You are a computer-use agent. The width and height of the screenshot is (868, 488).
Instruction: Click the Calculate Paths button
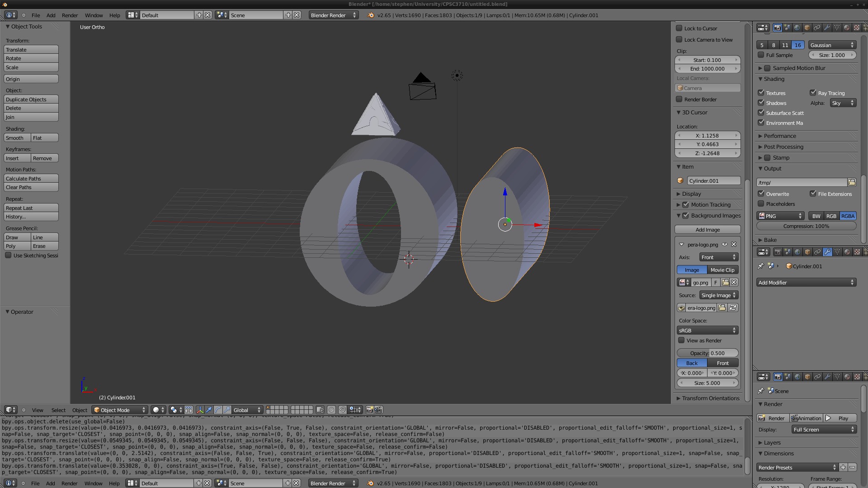pyautogui.click(x=31, y=178)
